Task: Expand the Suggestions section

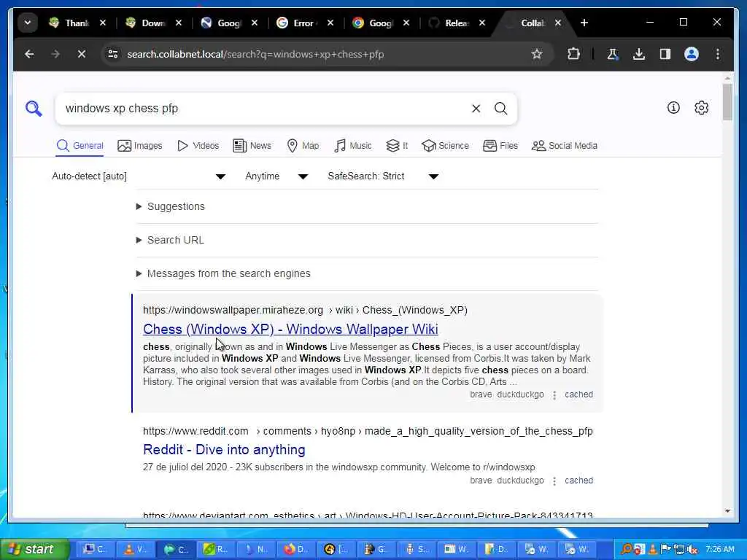Action: click(x=171, y=206)
